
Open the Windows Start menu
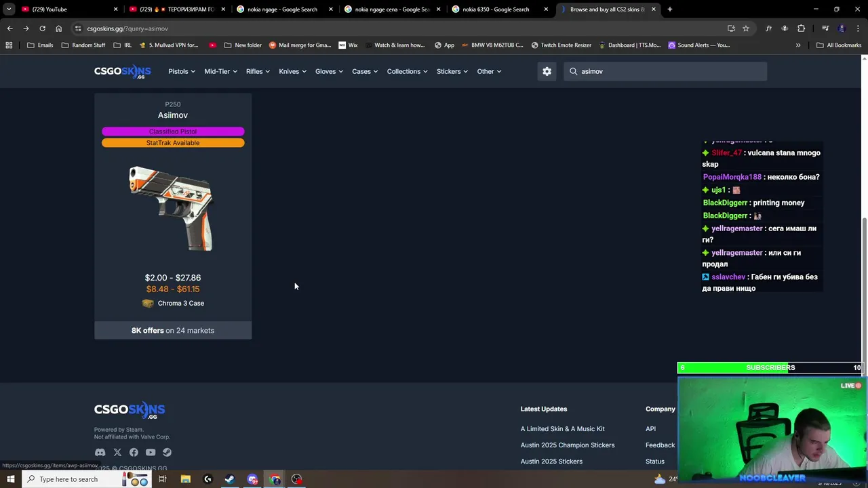click(x=10, y=479)
